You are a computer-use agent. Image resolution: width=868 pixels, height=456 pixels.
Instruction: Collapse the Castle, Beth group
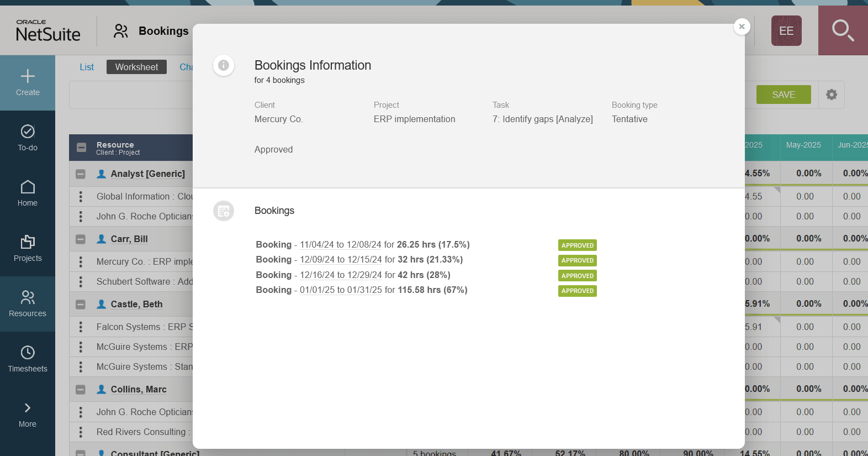pyautogui.click(x=81, y=305)
